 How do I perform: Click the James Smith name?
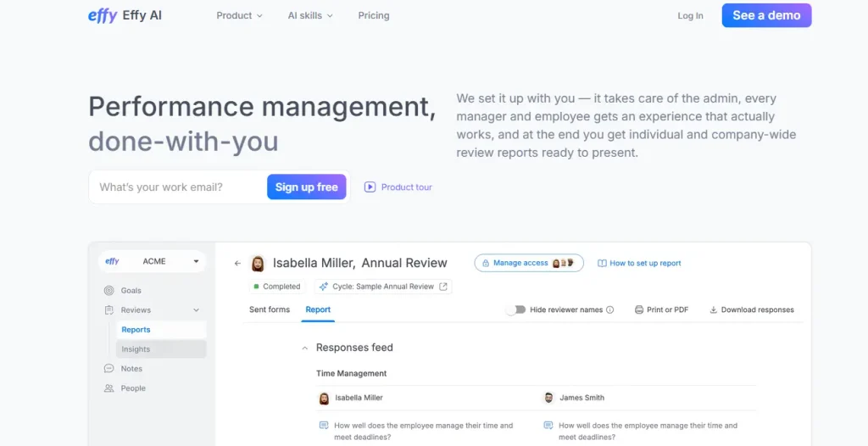tap(581, 398)
